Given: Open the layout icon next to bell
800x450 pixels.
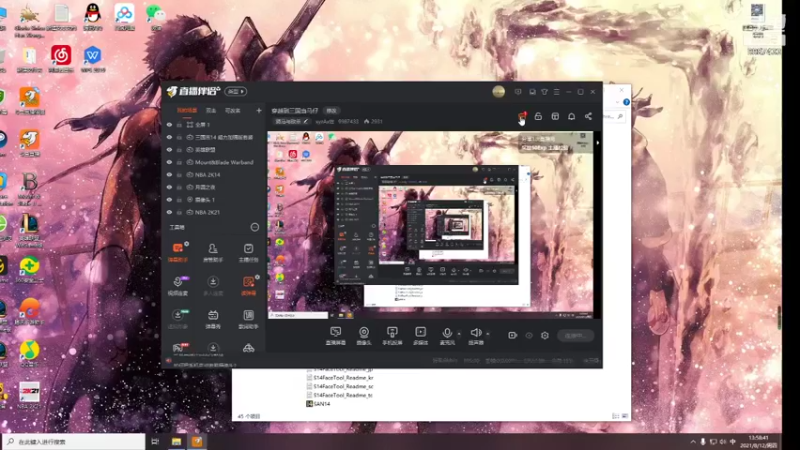Looking at the screenshot, I should (555, 116).
